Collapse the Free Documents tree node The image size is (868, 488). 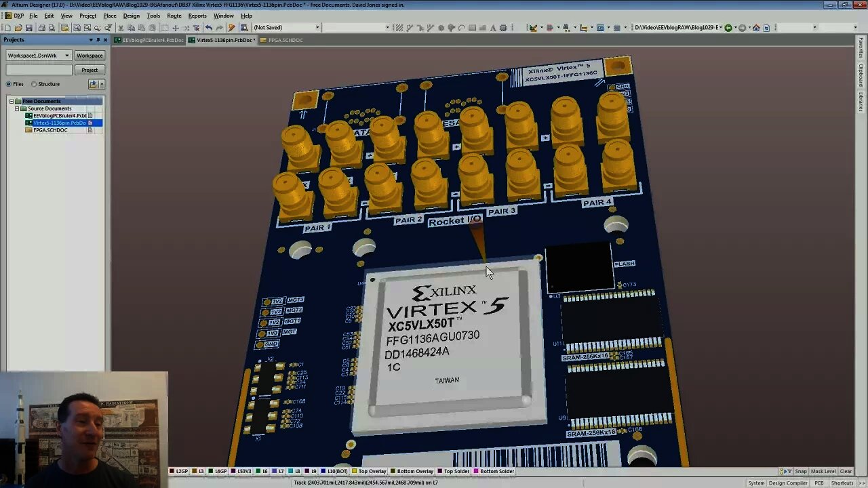(x=11, y=101)
